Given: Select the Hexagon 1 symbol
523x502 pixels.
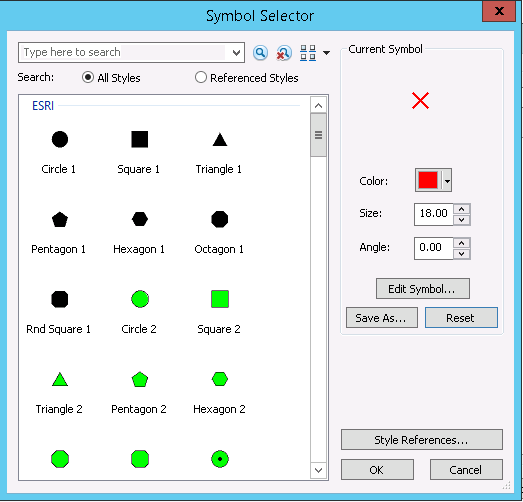Looking at the screenshot, I should (139, 219).
